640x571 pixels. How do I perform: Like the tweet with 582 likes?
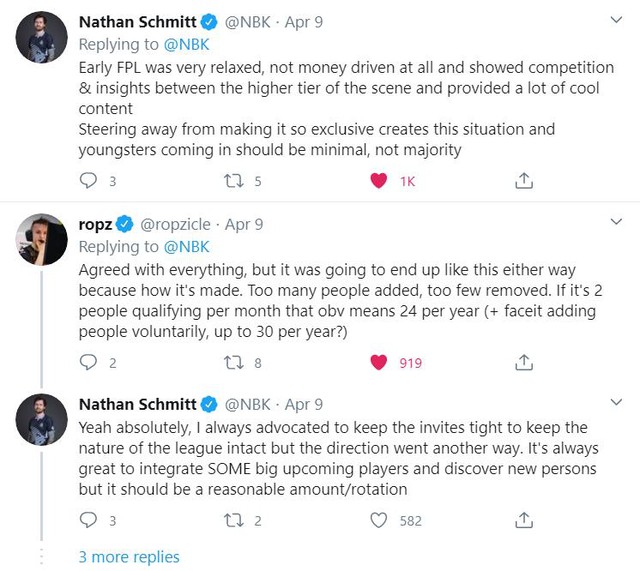point(379,520)
